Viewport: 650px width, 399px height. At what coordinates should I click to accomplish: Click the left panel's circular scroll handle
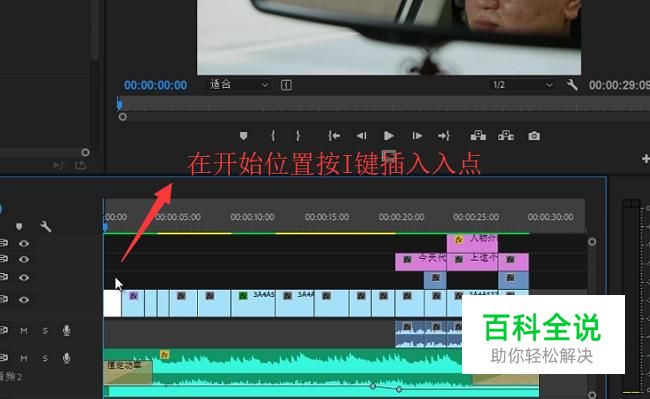click(85, 152)
